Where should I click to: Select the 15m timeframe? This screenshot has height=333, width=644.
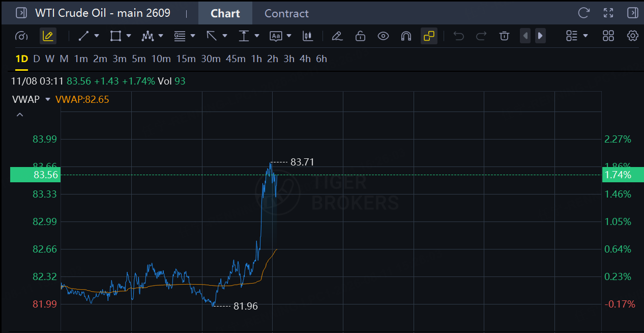186,59
